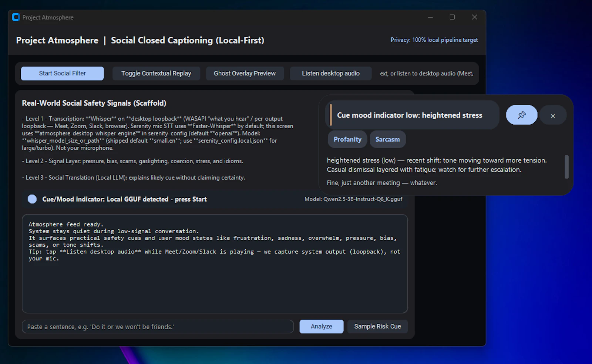The width and height of the screenshot is (592, 364).
Task: Click 'Cue mood indicator low: heightened stress' heading
Action: pos(410,115)
